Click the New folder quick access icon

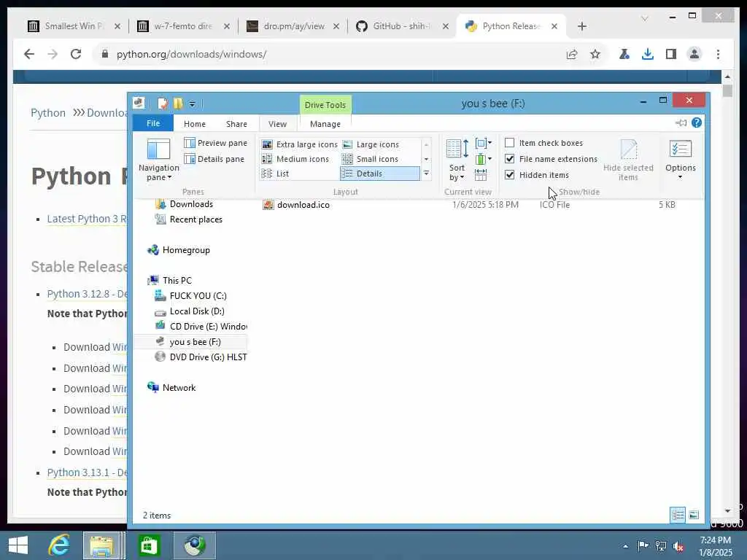(x=178, y=104)
